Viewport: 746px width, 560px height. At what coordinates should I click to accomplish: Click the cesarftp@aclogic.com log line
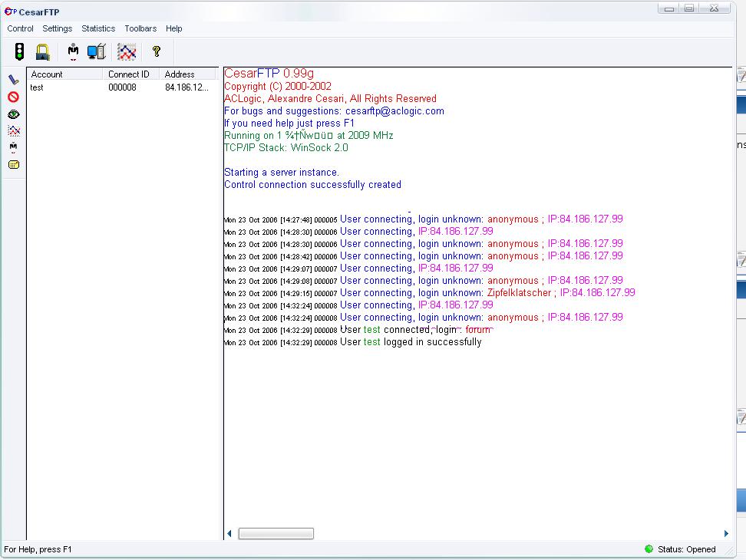(334, 110)
